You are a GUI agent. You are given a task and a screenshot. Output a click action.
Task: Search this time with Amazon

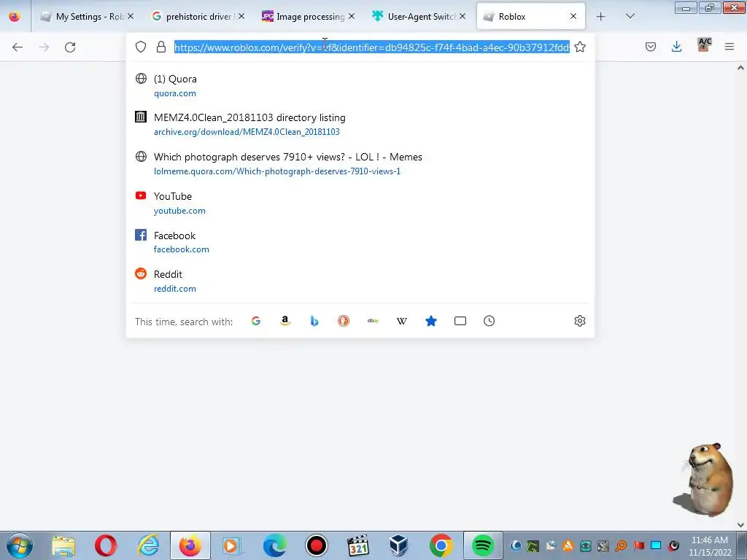[285, 321]
